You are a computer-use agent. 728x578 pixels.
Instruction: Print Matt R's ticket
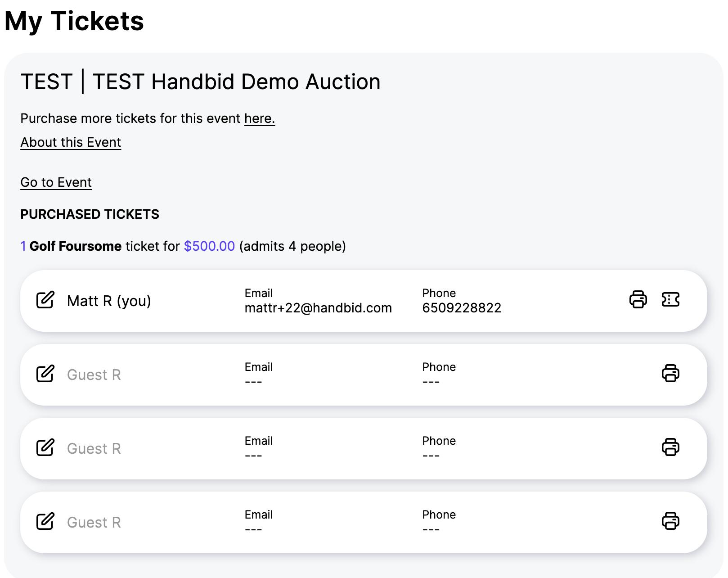[x=638, y=300]
